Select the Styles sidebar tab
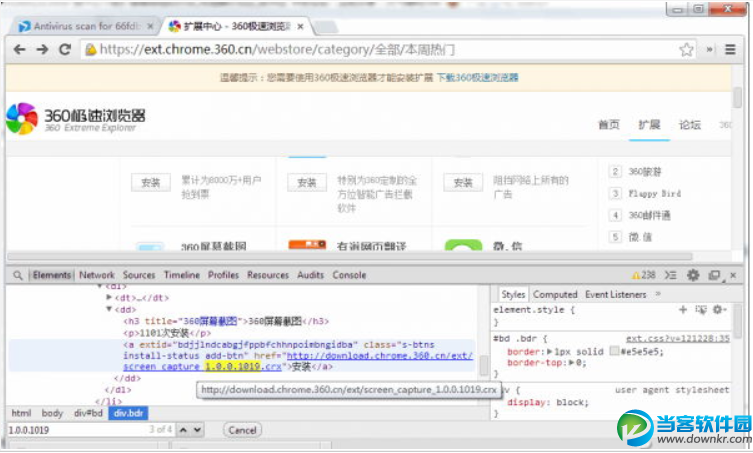Screen dimensions: 753x453 513,294
